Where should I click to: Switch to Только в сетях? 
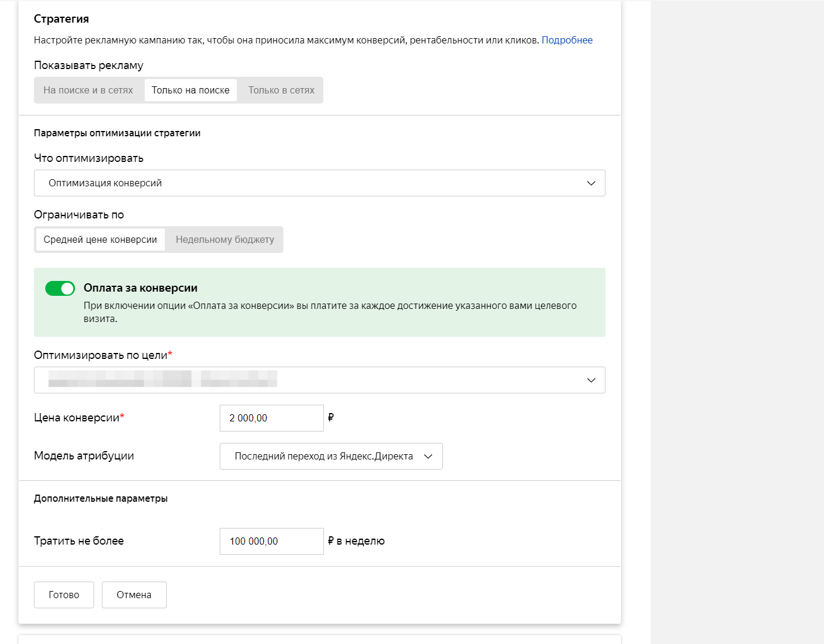point(281,90)
